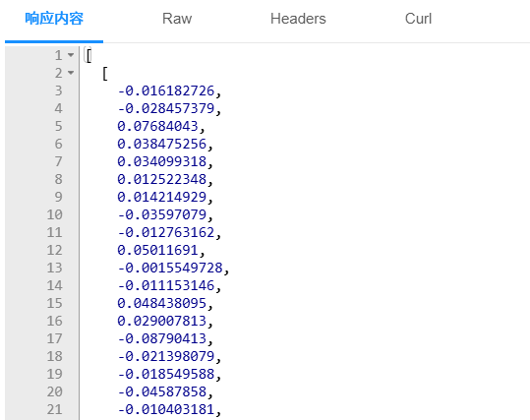
Task: Click value 0.014214929 on line 9
Action: click(x=162, y=197)
